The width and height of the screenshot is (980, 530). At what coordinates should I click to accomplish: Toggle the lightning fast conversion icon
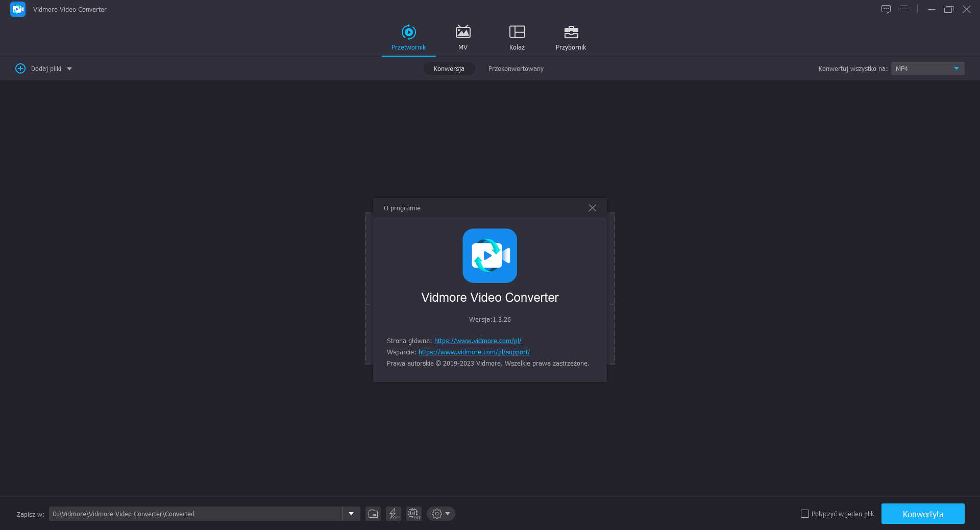[394, 514]
